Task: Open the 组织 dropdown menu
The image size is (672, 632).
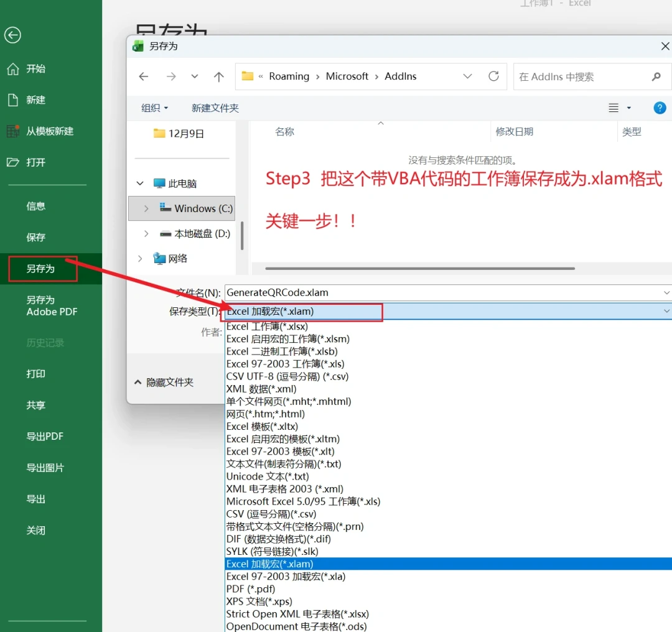Action: 154,108
